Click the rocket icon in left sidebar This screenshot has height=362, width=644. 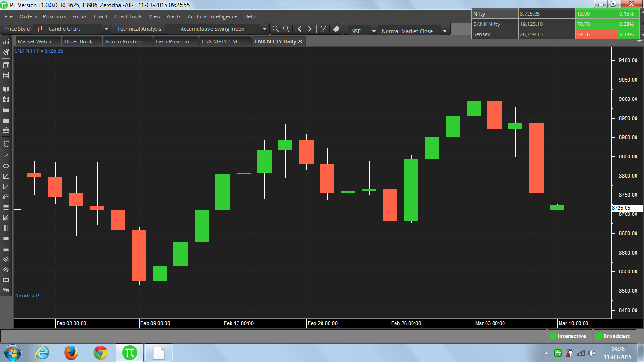6,52
